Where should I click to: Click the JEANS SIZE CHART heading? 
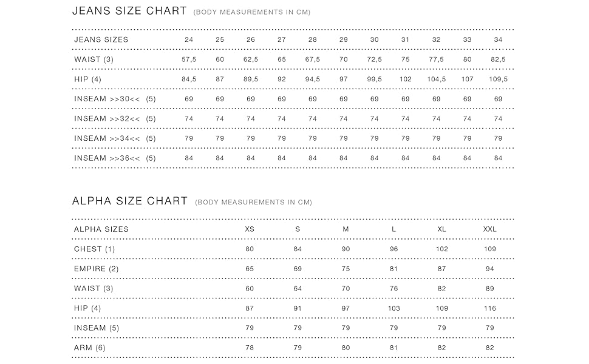tap(129, 11)
